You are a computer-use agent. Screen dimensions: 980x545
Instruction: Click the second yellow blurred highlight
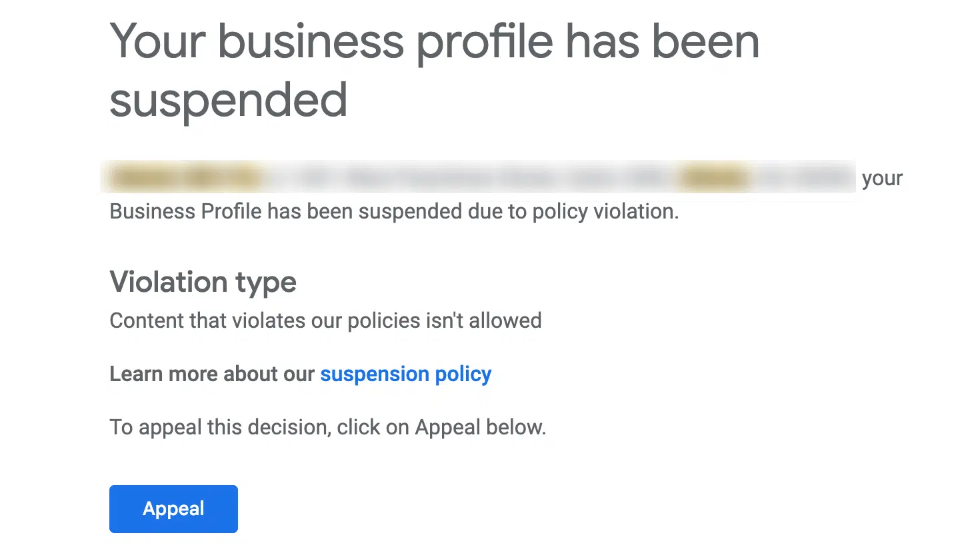(715, 177)
